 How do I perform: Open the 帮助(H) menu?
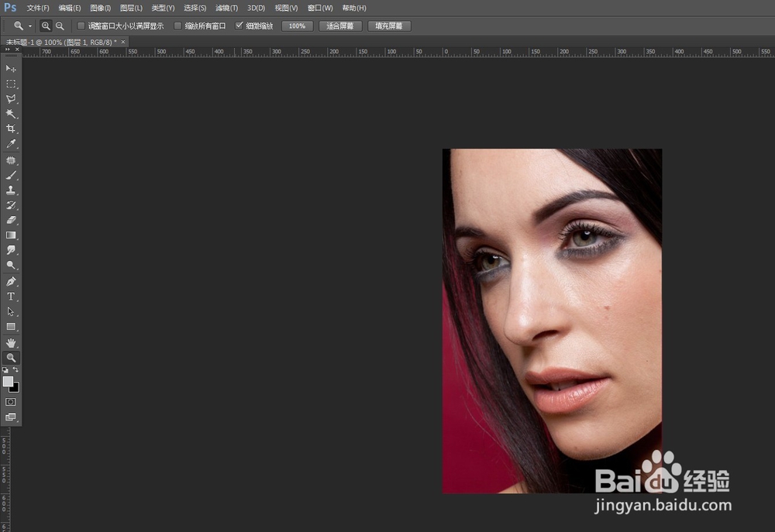tap(354, 8)
